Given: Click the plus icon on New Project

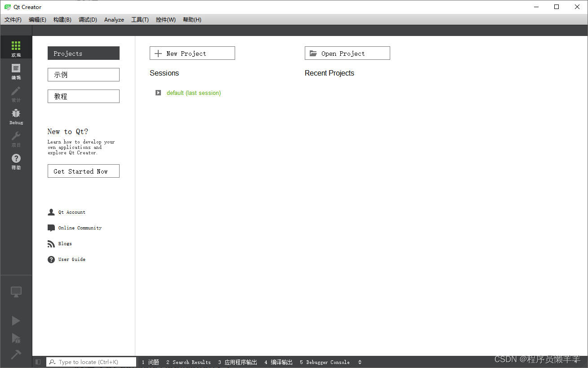Looking at the screenshot, I should [x=158, y=54].
